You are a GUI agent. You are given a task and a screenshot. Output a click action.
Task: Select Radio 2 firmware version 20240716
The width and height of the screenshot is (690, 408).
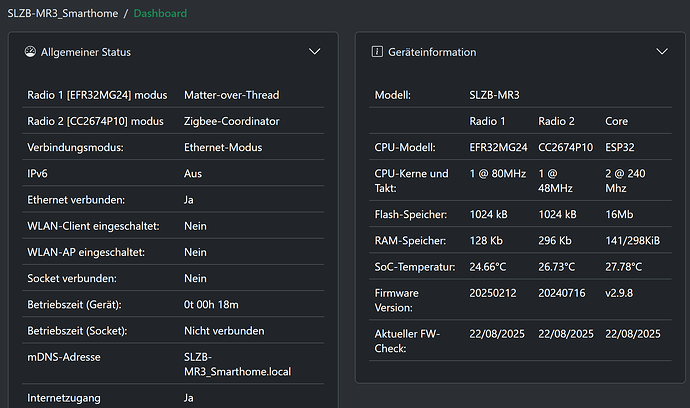(563, 293)
